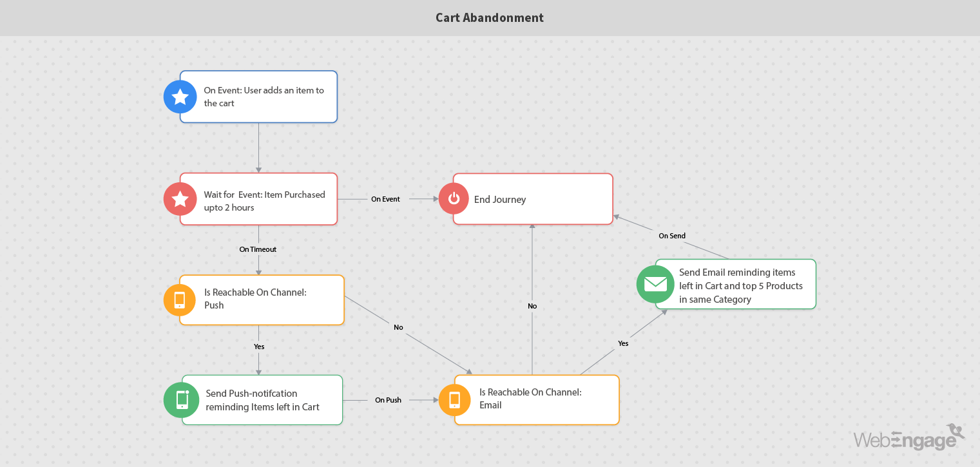This screenshot has height=467, width=980.
Task: Click the red star wait-event icon
Action: (x=180, y=199)
